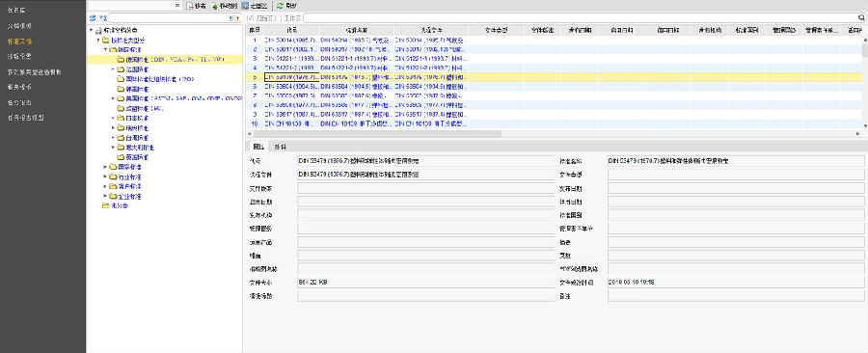Viewport: 868px width, 353px height.
Task: Select table row 4, DIN 51221-2
Action: (553, 68)
